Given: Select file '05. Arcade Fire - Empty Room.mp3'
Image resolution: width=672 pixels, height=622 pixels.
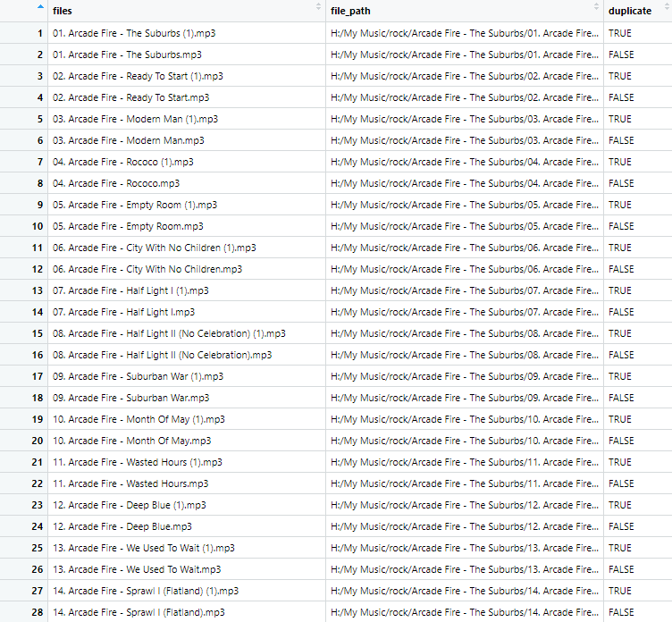Looking at the screenshot, I should click(128, 226).
